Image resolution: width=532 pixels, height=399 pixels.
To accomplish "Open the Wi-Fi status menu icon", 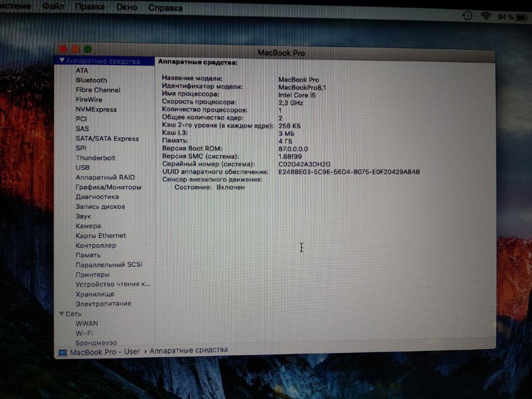I will 486,16.
